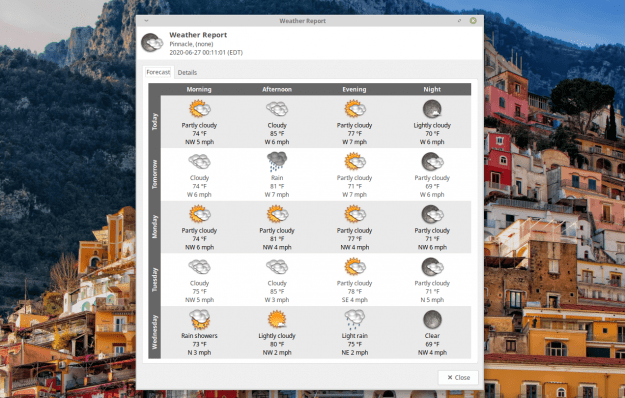Viewport: 625px width, 398px height.
Task: Click 'Rain' label in Tomorrow afternoon cell
Action: tap(277, 178)
